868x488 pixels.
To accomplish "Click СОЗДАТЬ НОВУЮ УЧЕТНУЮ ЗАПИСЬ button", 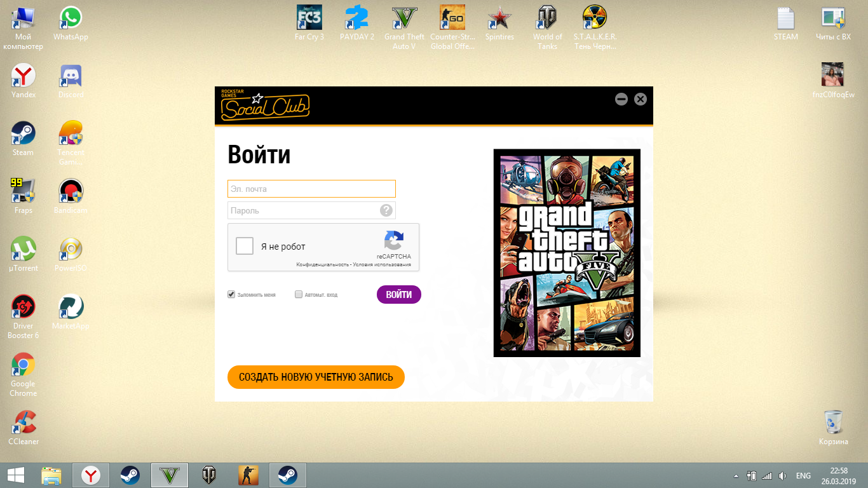I will tap(316, 377).
